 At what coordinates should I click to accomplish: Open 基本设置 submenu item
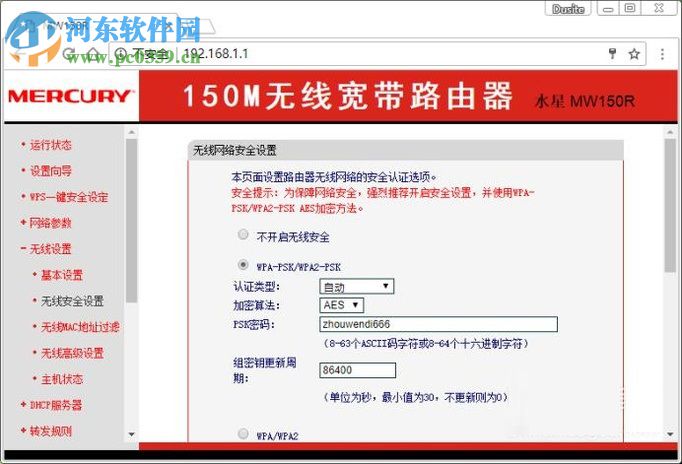coord(62,275)
